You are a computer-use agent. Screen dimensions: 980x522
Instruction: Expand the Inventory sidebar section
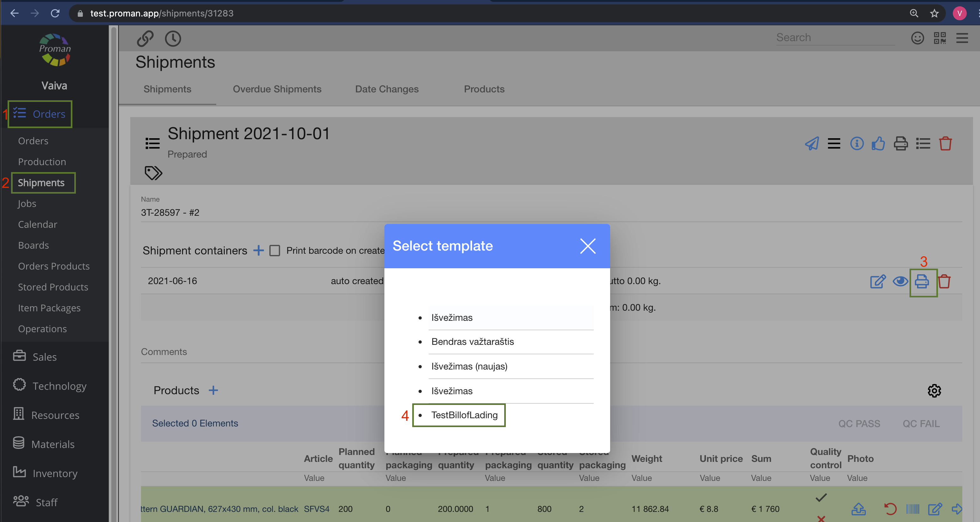[x=55, y=473]
